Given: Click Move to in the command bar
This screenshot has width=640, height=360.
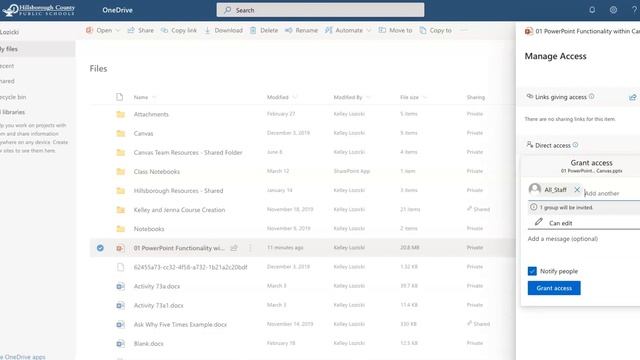Looking at the screenshot, I should [395, 30].
